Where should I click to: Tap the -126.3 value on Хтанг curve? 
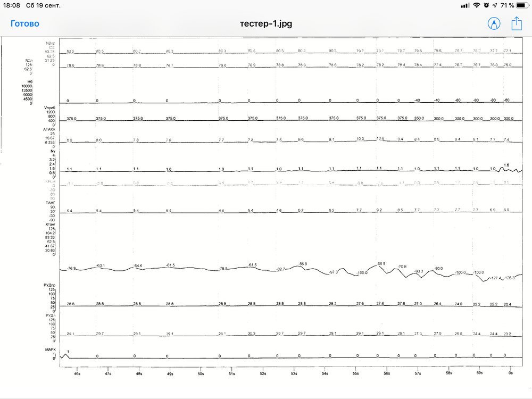(x=509, y=278)
